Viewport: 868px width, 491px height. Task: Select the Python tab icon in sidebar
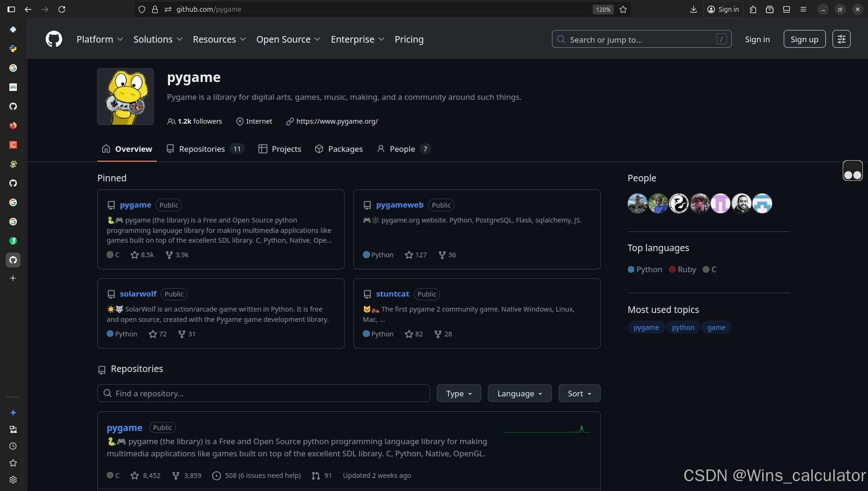13,49
